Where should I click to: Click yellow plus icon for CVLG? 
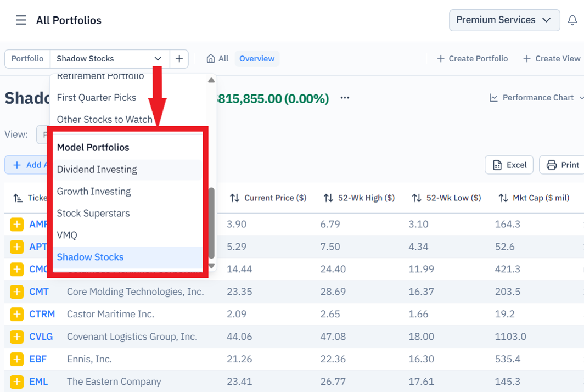click(17, 337)
